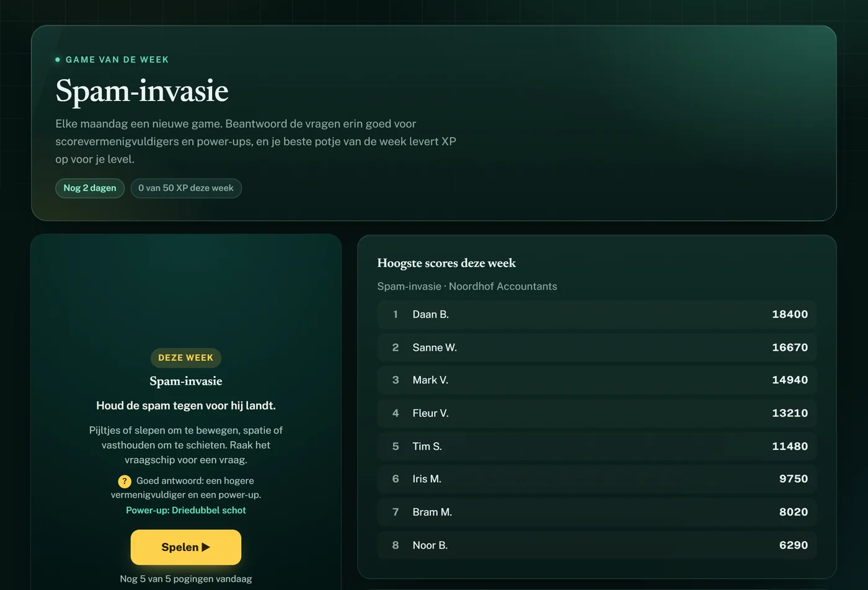This screenshot has height=590, width=868.
Task: Click the score 18400
Action: tap(790, 314)
